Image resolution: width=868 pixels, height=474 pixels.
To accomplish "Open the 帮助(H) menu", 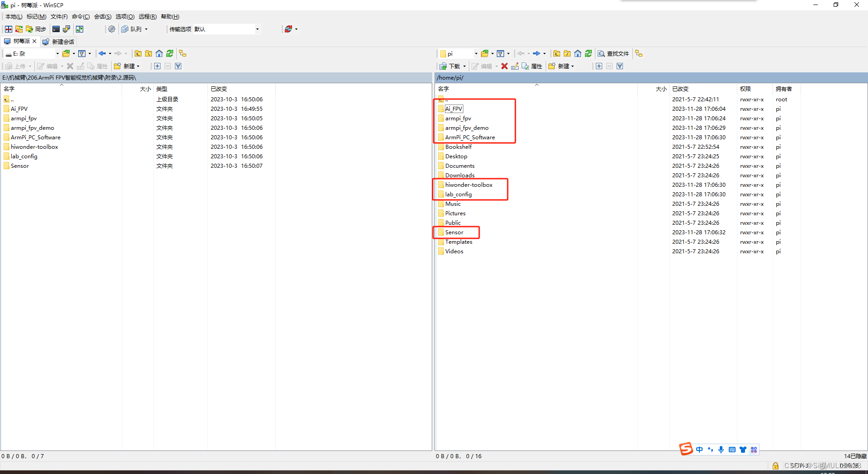I will click(170, 17).
